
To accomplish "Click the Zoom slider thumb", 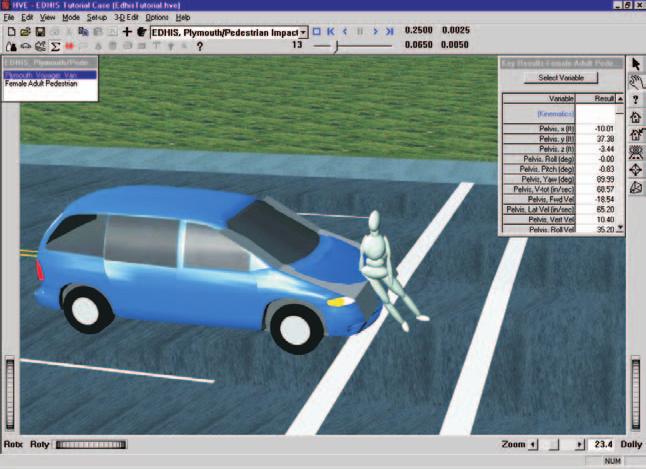I will pyautogui.click(x=555, y=445).
